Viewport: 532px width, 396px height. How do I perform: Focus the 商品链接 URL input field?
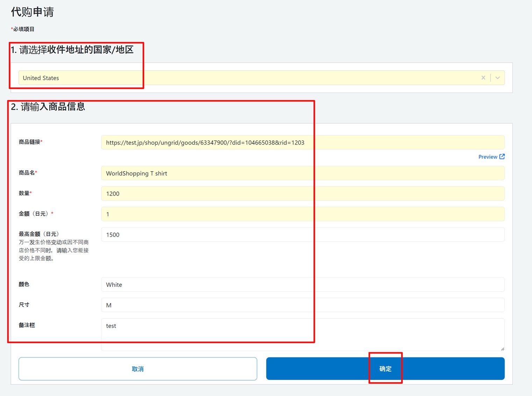[x=303, y=143]
